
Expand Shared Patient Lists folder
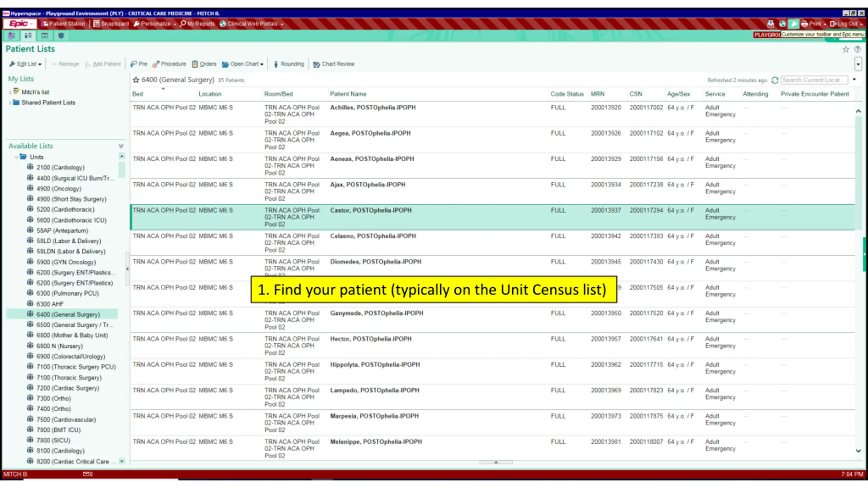click(x=10, y=103)
